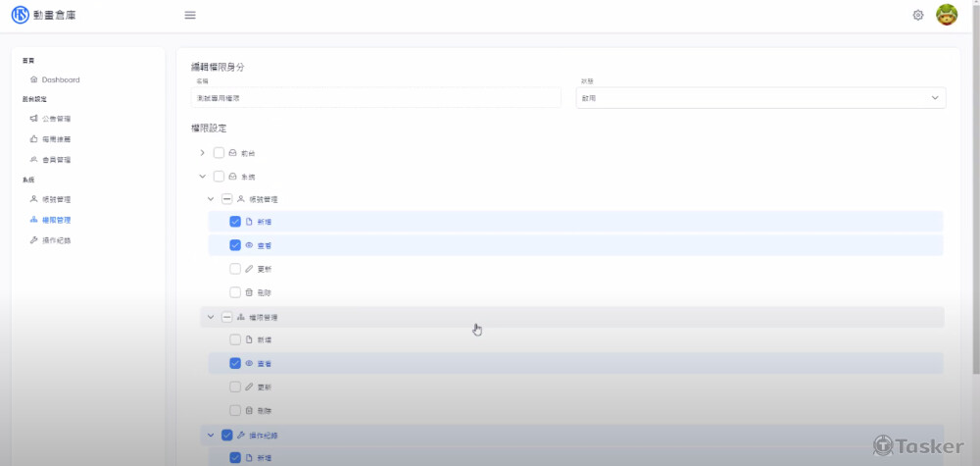
Task: Expand the 前台 tree node
Action: click(x=202, y=153)
